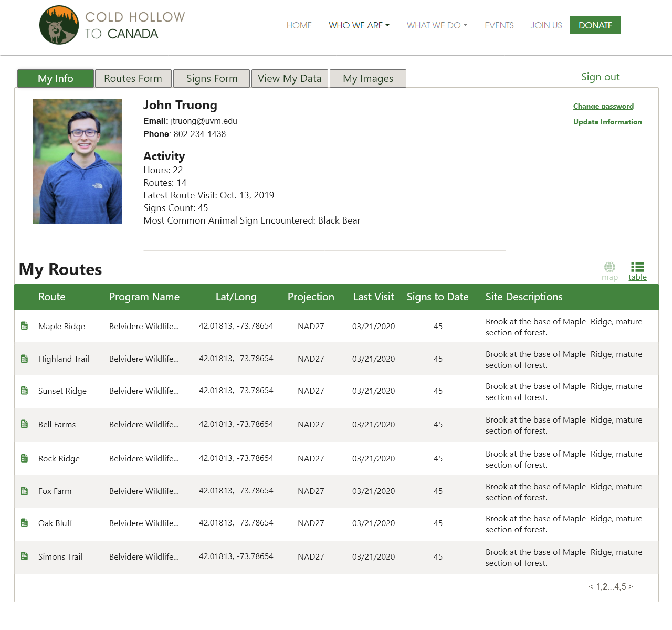Select the View My Data tab
This screenshot has height=630, width=672.
[x=289, y=78]
